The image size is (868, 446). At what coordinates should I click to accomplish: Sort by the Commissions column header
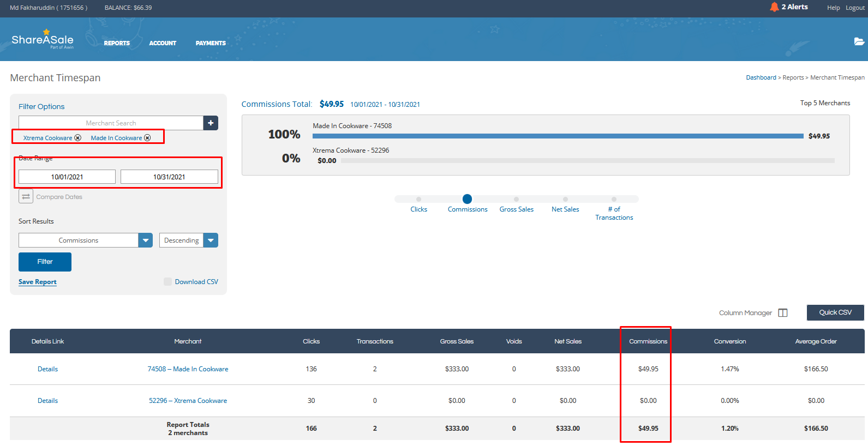648,341
